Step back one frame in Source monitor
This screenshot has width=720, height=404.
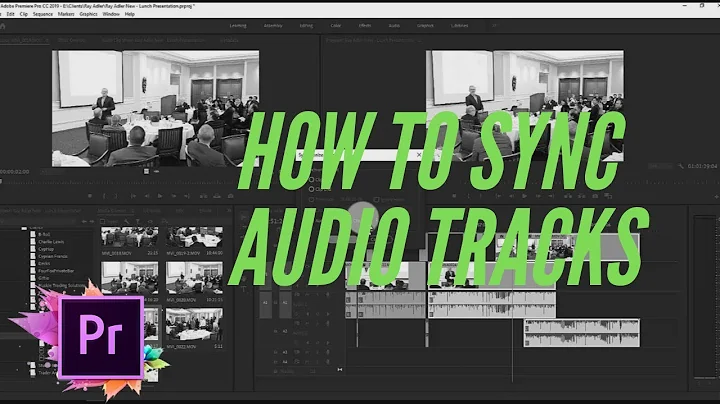(x=147, y=196)
